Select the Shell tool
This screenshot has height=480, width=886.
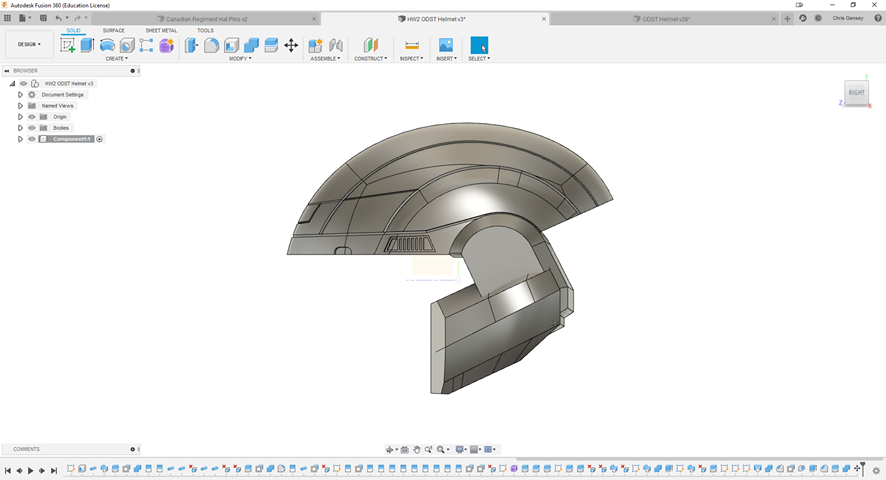[x=231, y=45]
